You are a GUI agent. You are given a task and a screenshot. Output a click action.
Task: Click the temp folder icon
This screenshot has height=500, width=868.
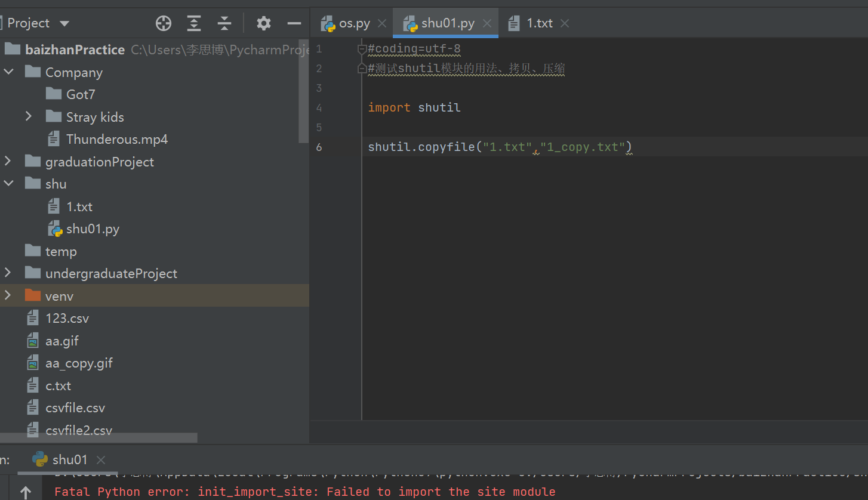[x=33, y=251]
